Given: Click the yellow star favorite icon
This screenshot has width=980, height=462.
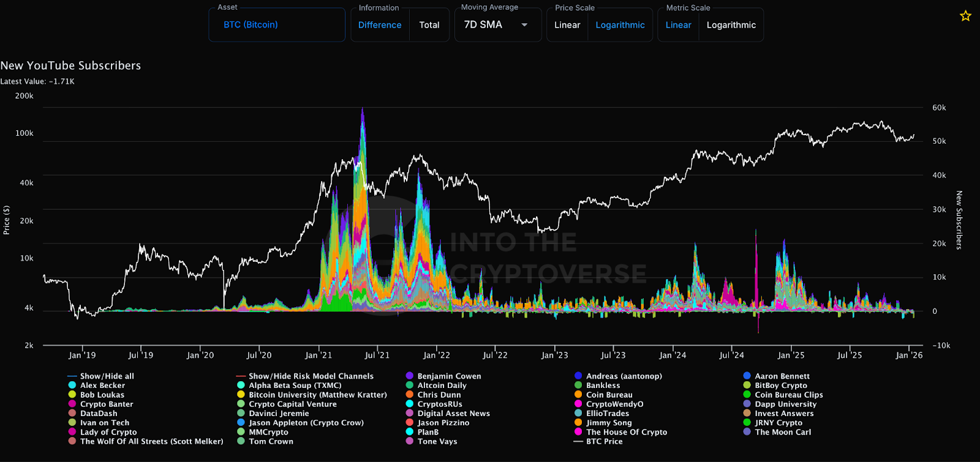Looking at the screenshot, I should pos(965,16).
